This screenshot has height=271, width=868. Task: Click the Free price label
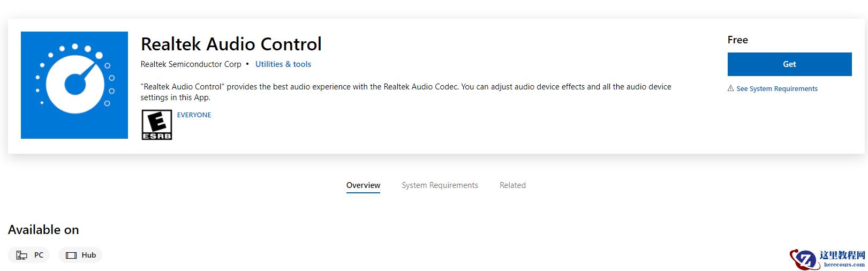[x=737, y=40]
